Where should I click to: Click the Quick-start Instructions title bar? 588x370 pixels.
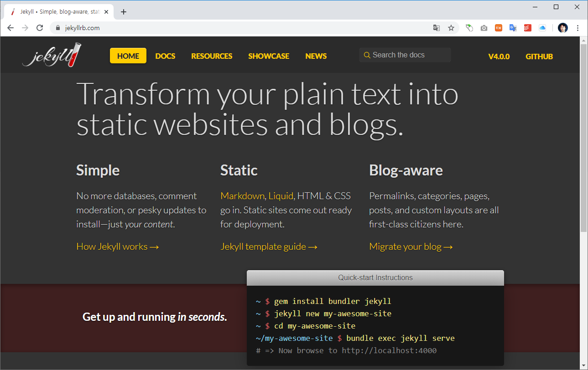[x=375, y=277]
